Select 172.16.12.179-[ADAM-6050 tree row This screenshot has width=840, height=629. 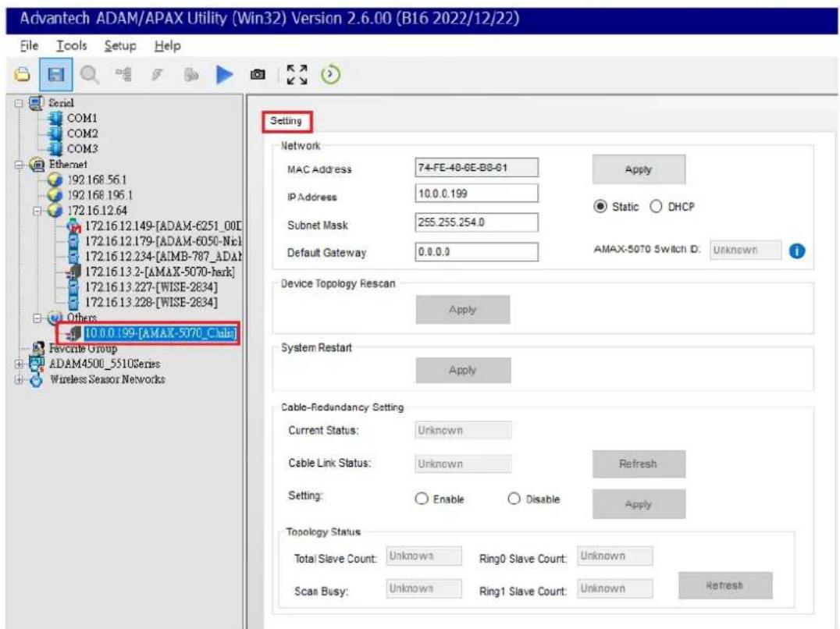point(163,241)
